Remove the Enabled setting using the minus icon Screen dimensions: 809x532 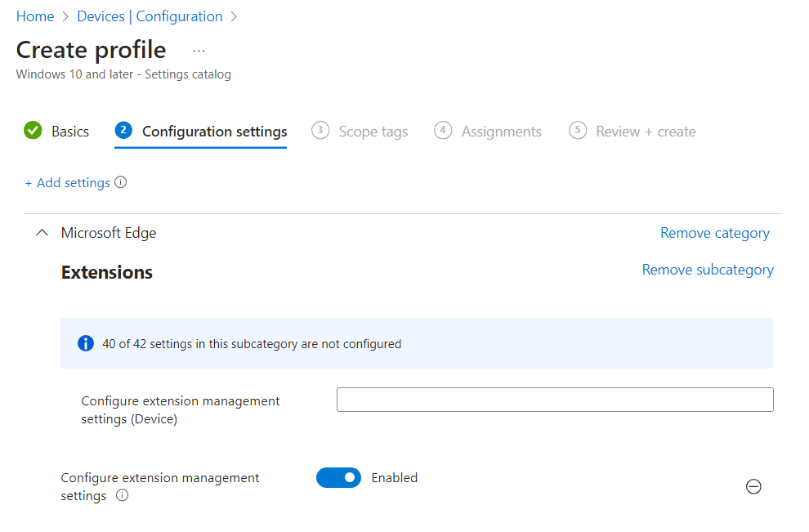[753, 486]
